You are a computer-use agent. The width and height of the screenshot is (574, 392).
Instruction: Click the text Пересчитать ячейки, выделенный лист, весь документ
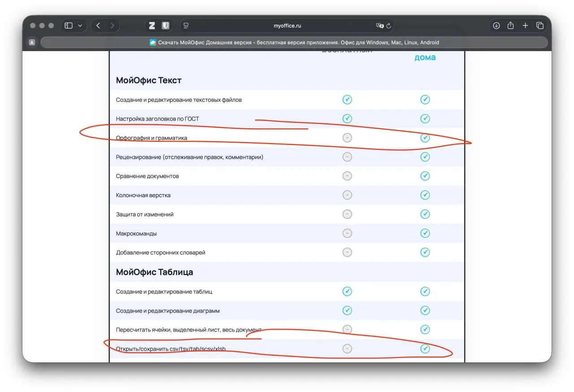pyautogui.click(x=189, y=330)
